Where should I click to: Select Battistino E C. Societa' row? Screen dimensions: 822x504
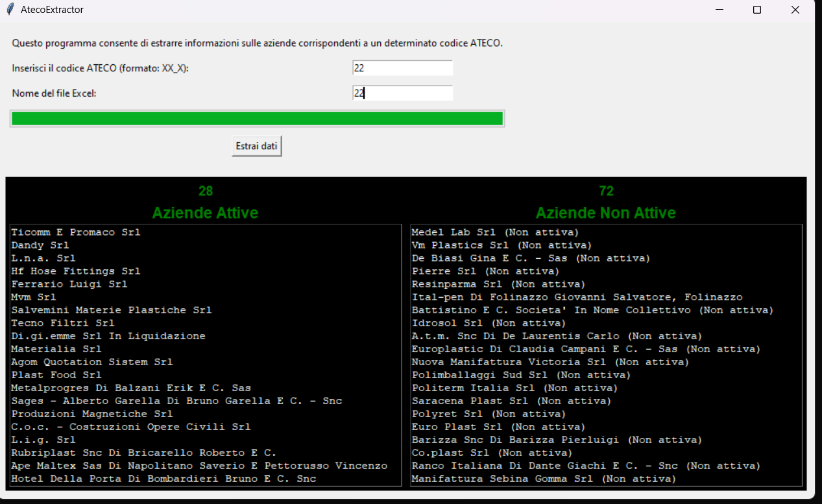606,310
